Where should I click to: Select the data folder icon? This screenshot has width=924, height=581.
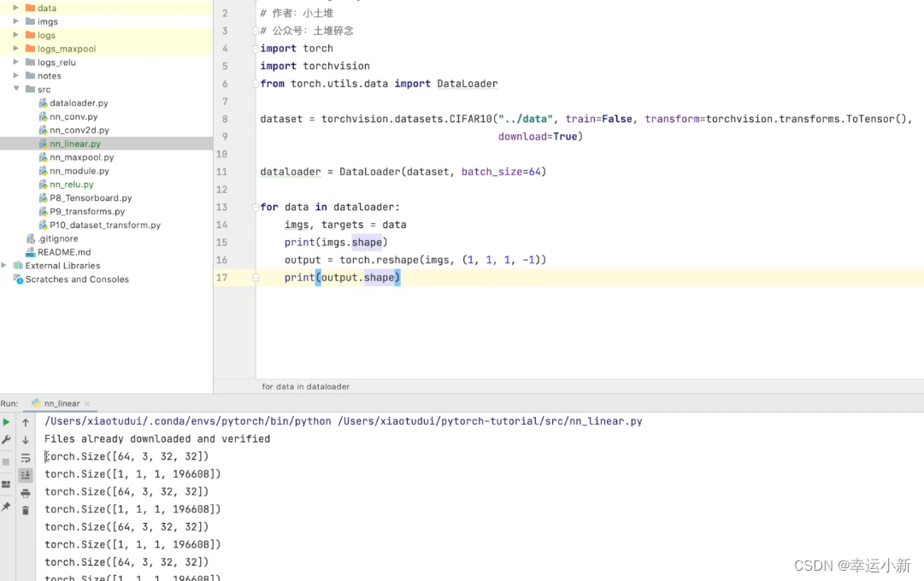click(x=30, y=8)
